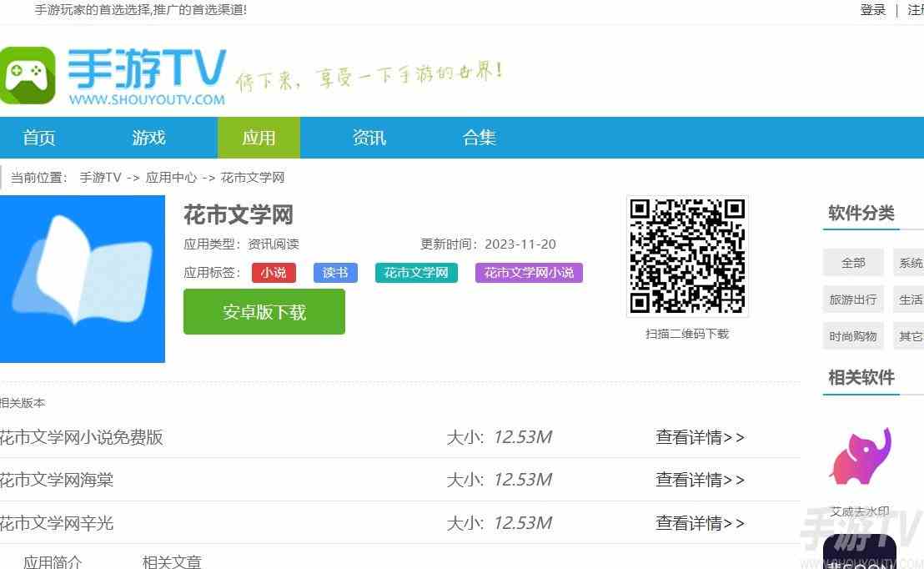924x569 pixels.
Task: Click the 花市文学网 breadcrumb link
Action: (252, 178)
